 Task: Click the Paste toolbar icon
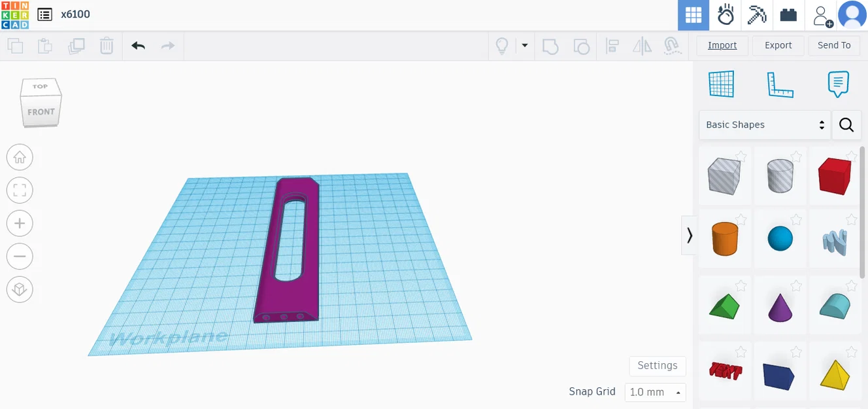tap(45, 46)
